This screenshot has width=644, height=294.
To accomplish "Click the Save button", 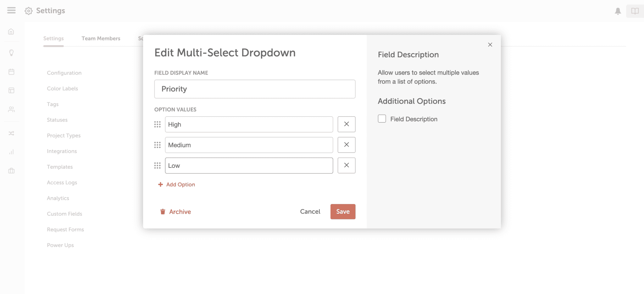I will coord(343,212).
